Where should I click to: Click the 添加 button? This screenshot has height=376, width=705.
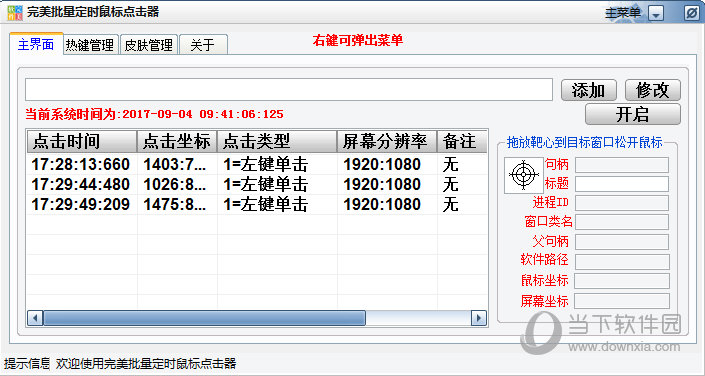tap(589, 90)
